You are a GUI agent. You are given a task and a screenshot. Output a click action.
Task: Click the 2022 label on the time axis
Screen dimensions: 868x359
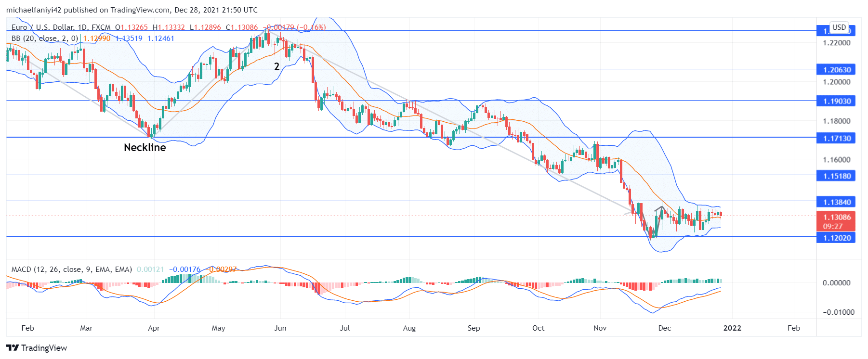pyautogui.click(x=732, y=328)
